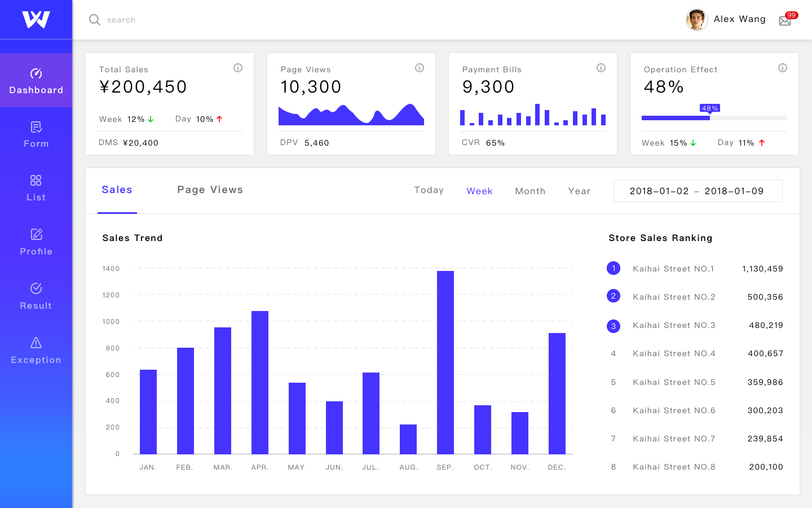Click the ¥200,450 total sales figure
Viewport: 812px width, 508px height.
[x=143, y=87]
